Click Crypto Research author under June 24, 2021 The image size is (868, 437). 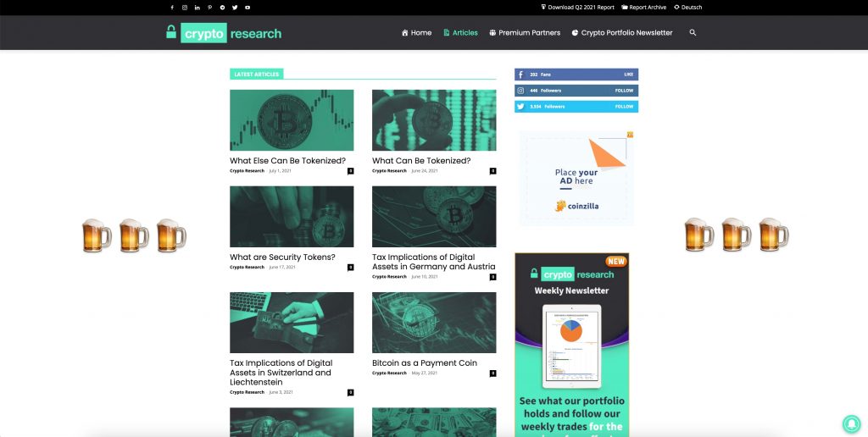pyautogui.click(x=389, y=171)
